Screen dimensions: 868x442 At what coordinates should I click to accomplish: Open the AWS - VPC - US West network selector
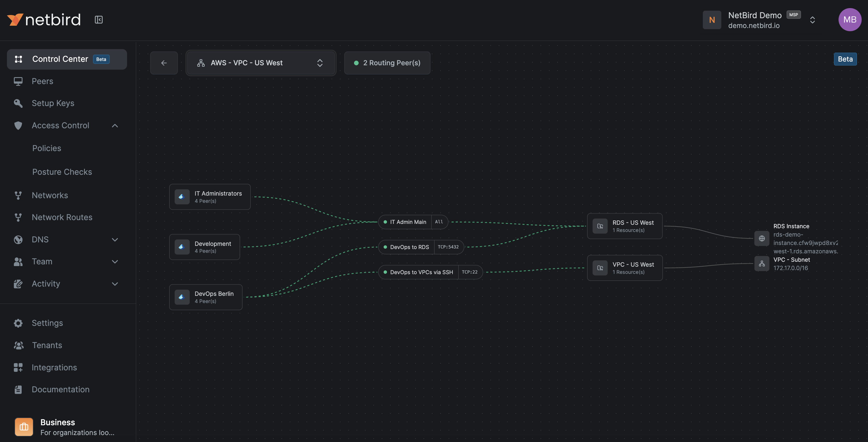pyautogui.click(x=261, y=63)
